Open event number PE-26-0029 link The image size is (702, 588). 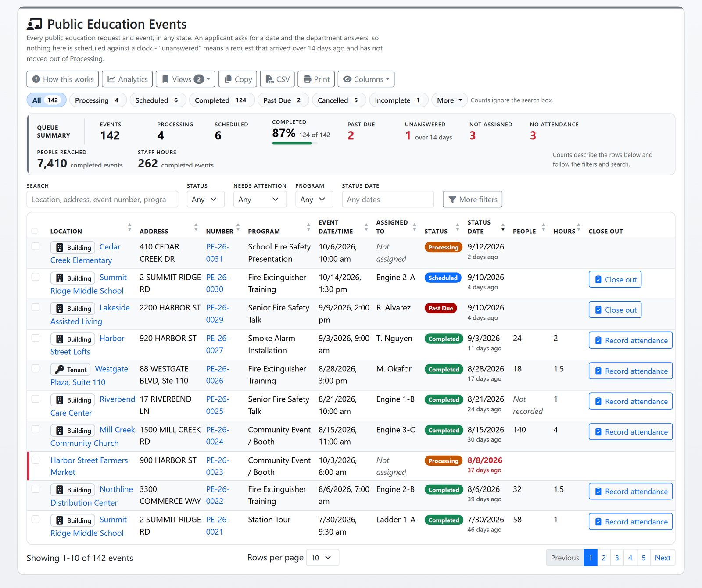point(218,314)
